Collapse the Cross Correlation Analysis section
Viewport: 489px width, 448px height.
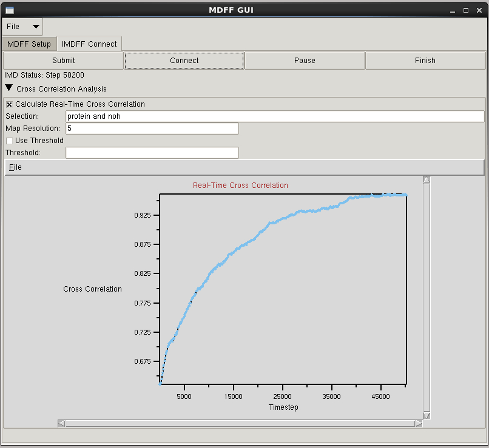coord(9,89)
